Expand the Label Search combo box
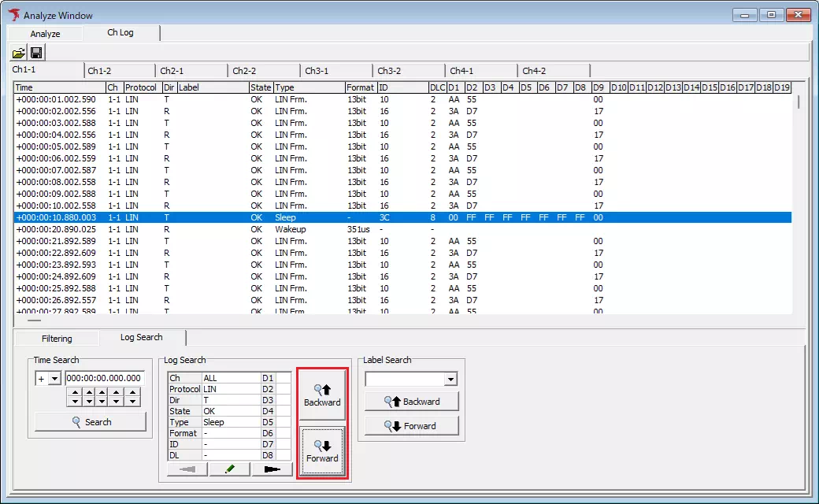819x504 pixels. (x=450, y=380)
